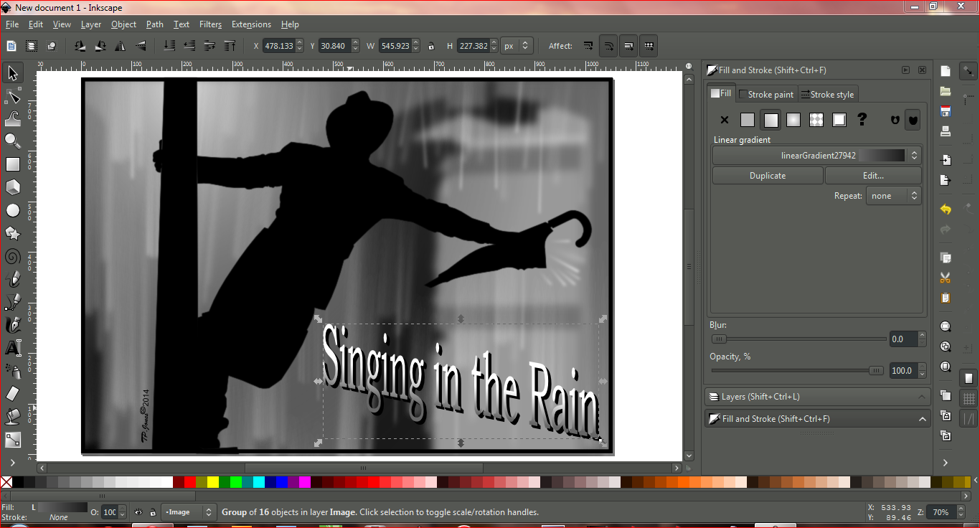Expand the right command bar chevron
Screen dimensions: 980x528
(946, 463)
